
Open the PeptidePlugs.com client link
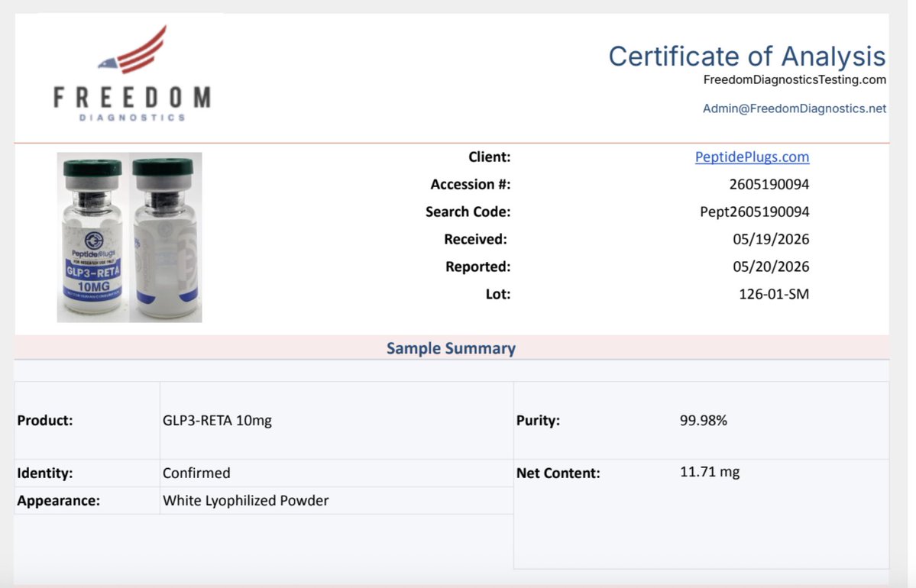[x=752, y=157]
